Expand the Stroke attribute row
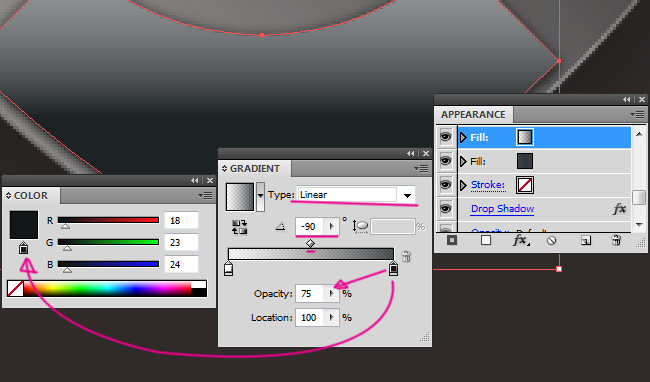Viewport: 650px width, 382px height. point(463,185)
